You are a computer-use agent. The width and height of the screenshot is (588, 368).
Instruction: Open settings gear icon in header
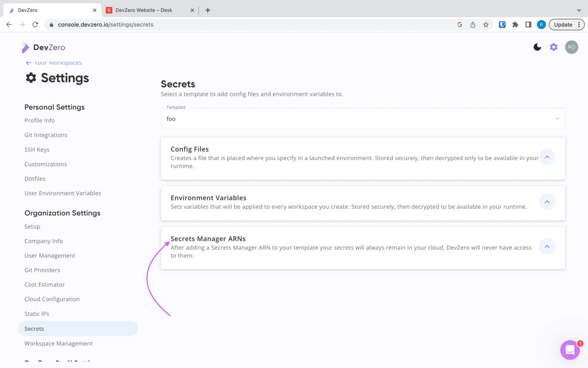(x=554, y=47)
